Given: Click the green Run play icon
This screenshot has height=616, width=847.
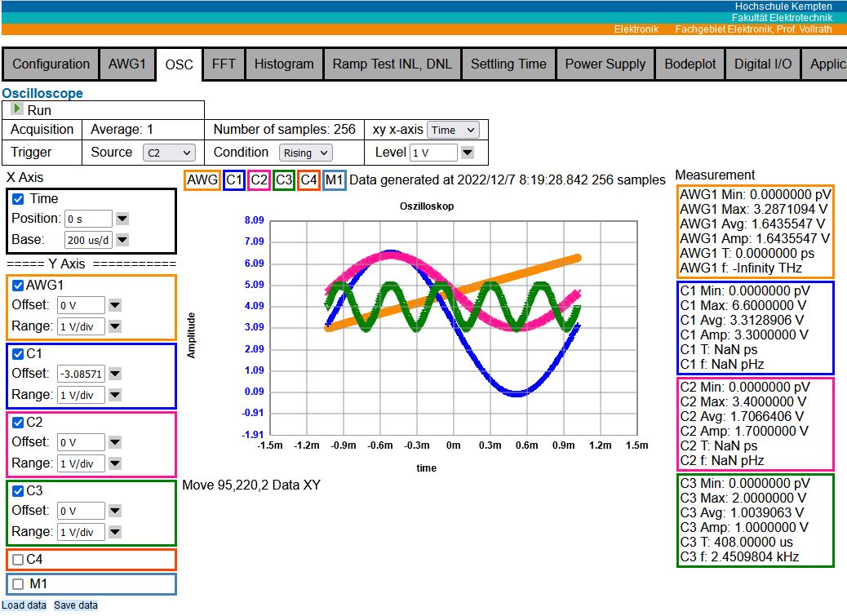Looking at the screenshot, I should coord(17,109).
